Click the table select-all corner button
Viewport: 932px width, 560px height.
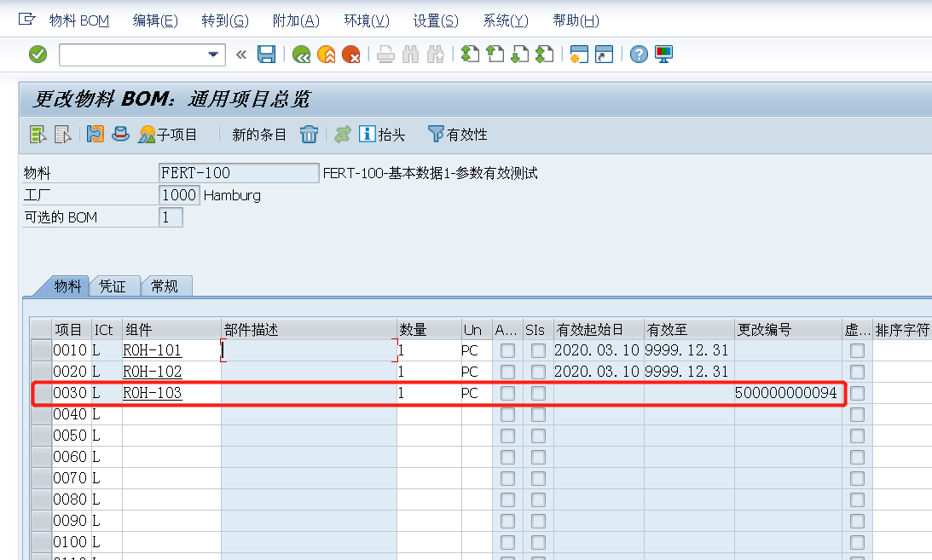click(x=41, y=329)
